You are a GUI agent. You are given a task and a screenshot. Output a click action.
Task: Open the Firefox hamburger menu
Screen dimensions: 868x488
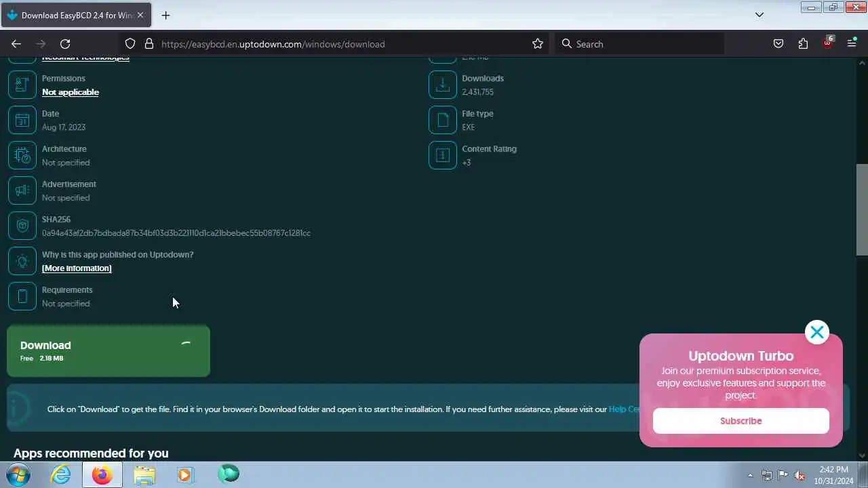click(x=852, y=44)
